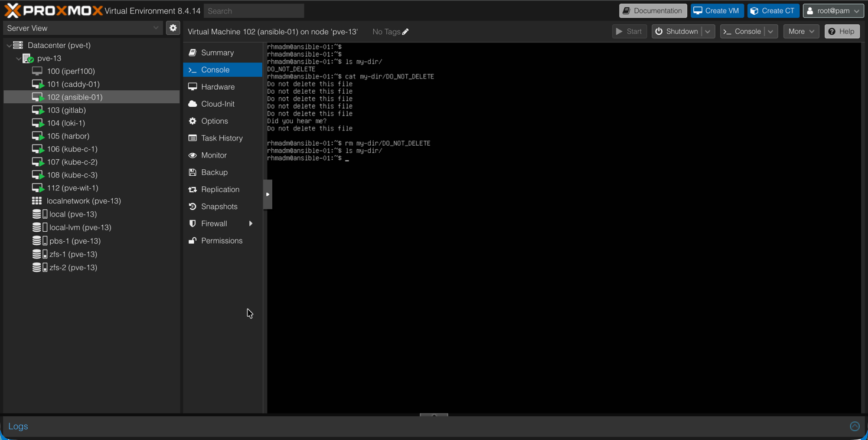Open the Summary tab
The width and height of the screenshot is (868, 440).
[x=223, y=52]
